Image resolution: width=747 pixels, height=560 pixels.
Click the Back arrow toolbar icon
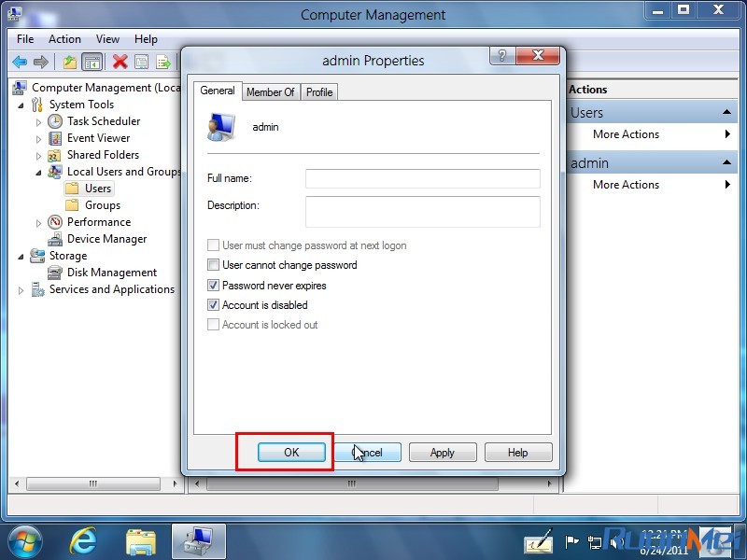[20, 62]
